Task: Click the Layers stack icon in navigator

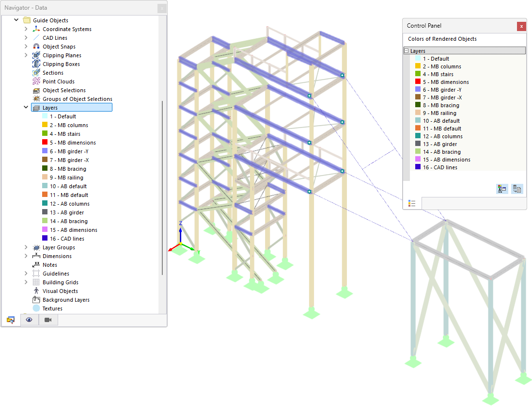Action: [x=36, y=108]
